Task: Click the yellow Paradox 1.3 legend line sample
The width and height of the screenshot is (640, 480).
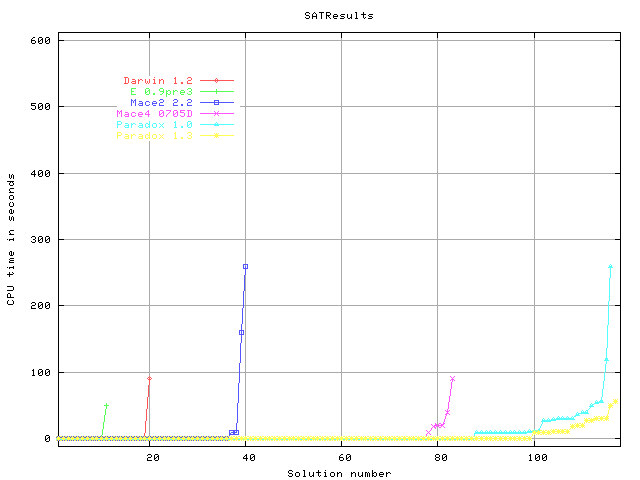Action: pyautogui.click(x=217, y=136)
